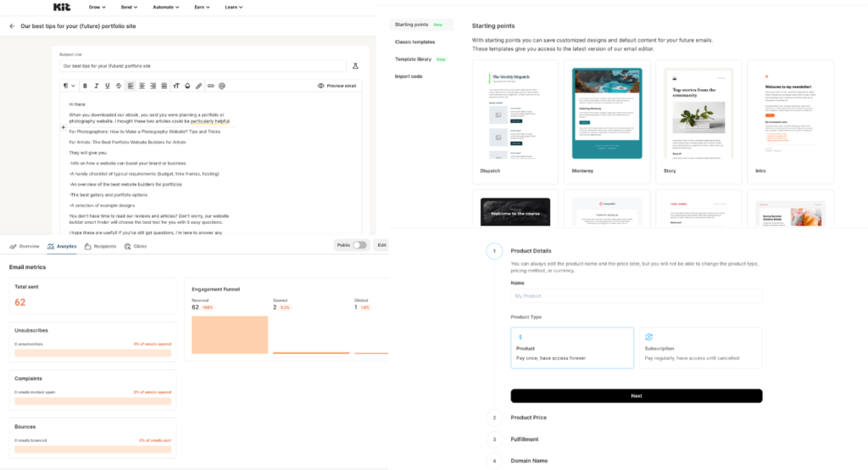Expand step 3 Fulfillment
Viewport: 868px width, 470px height.
click(x=524, y=439)
